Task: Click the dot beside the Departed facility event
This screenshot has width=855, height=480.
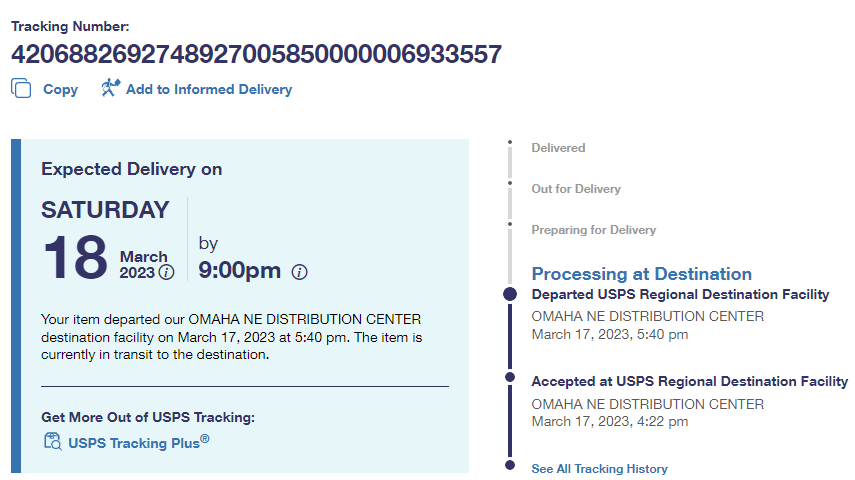Action: click(x=510, y=295)
